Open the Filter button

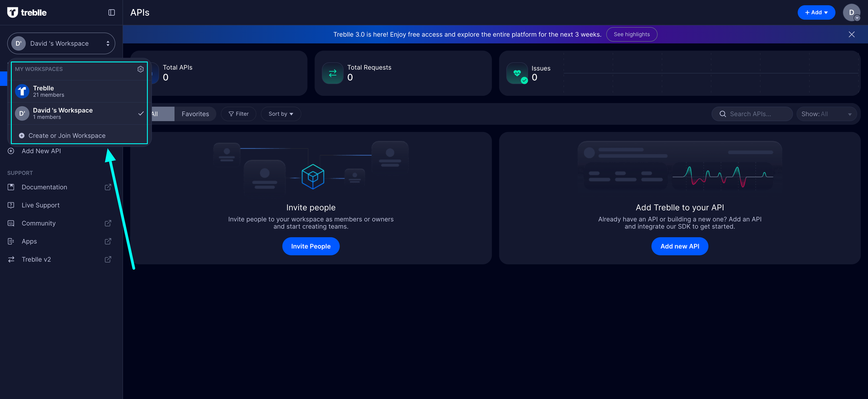click(x=239, y=114)
